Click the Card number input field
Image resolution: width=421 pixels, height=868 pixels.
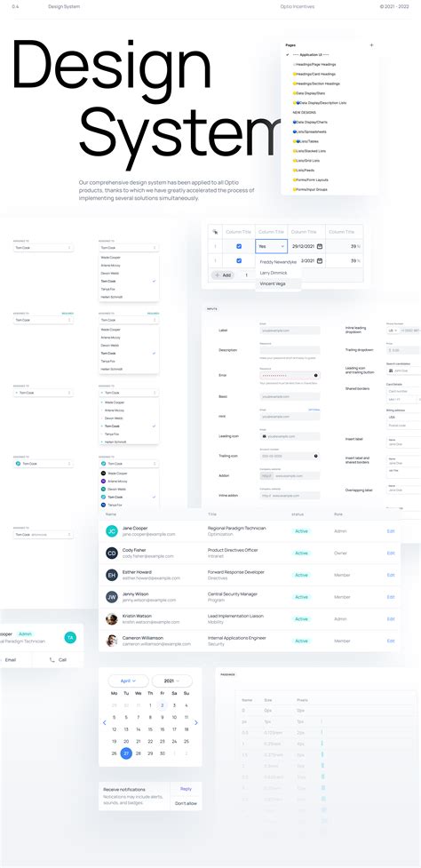(403, 391)
